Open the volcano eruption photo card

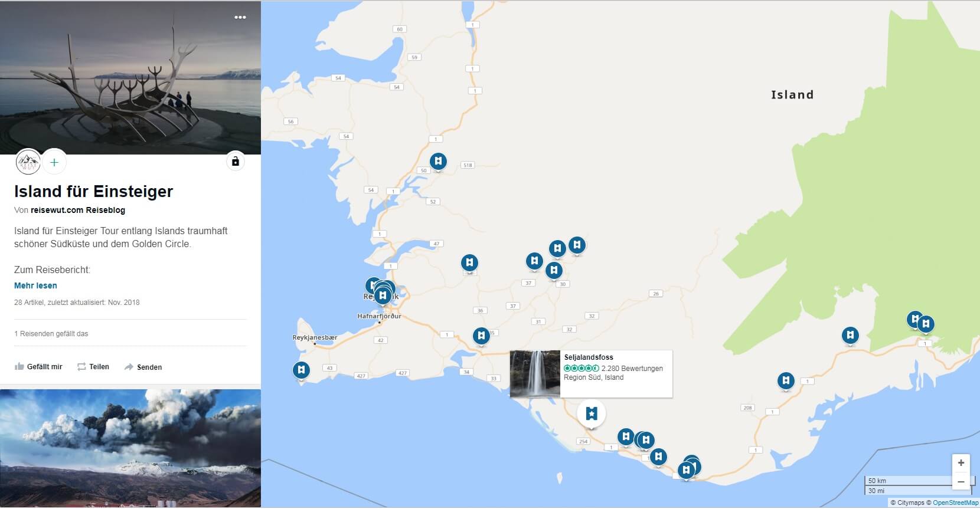click(x=130, y=448)
